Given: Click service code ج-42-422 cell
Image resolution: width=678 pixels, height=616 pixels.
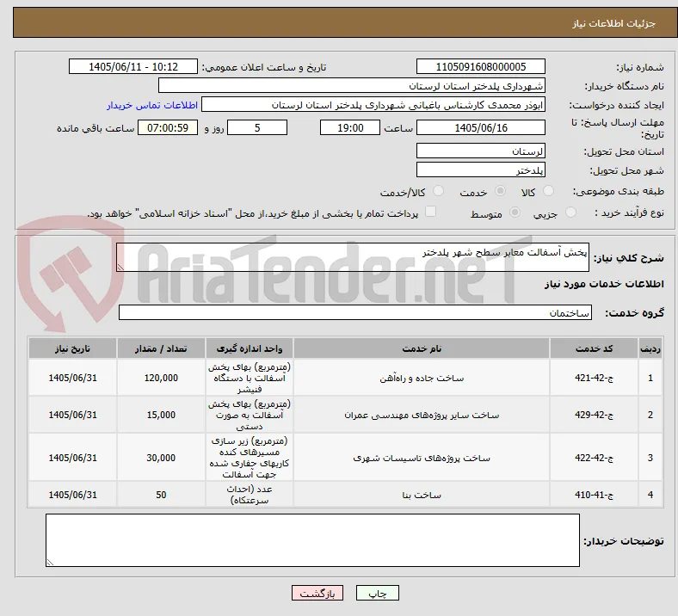Looking at the screenshot, I should coord(595,458).
